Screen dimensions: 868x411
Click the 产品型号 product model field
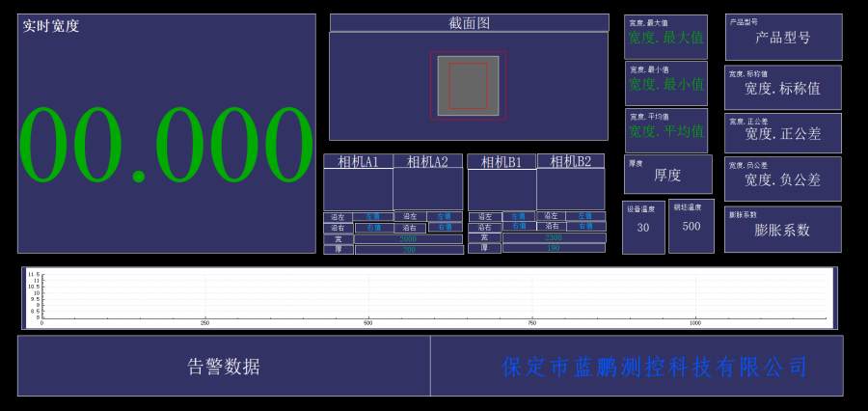782,38
